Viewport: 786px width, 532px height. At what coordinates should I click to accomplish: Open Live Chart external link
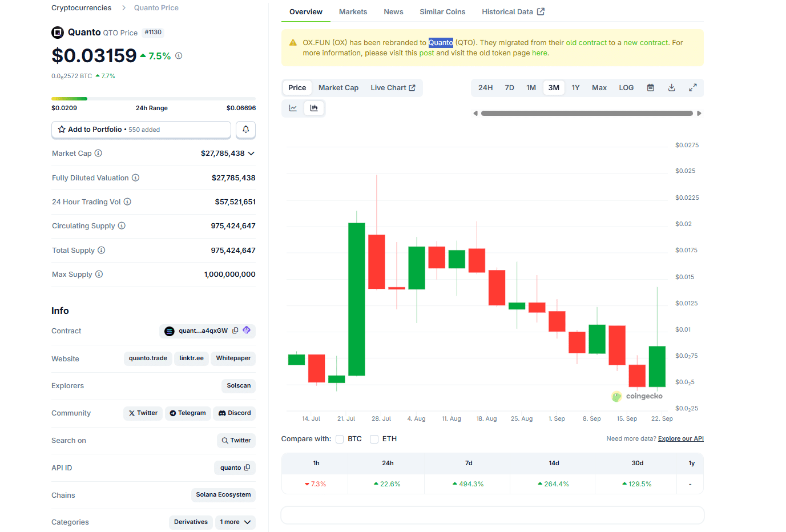[x=393, y=87]
